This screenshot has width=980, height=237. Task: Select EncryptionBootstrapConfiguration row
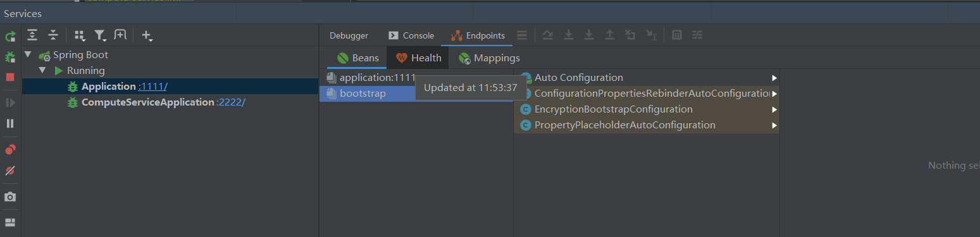(647, 109)
